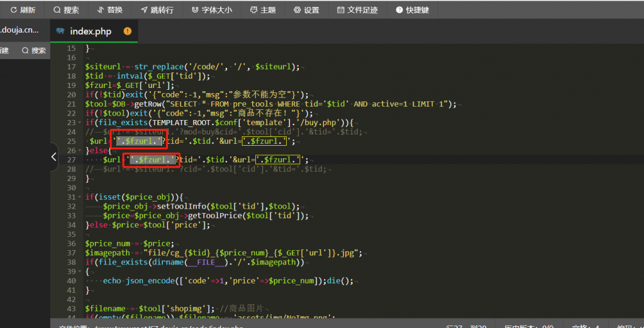Open the 主题 (Theme) selector
Viewport: 644px width, 328px height.
coord(262,10)
